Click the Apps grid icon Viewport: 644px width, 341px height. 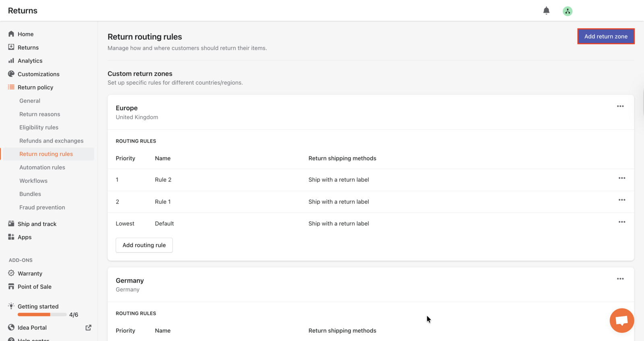pyautogui.click(x=11, y=237)
